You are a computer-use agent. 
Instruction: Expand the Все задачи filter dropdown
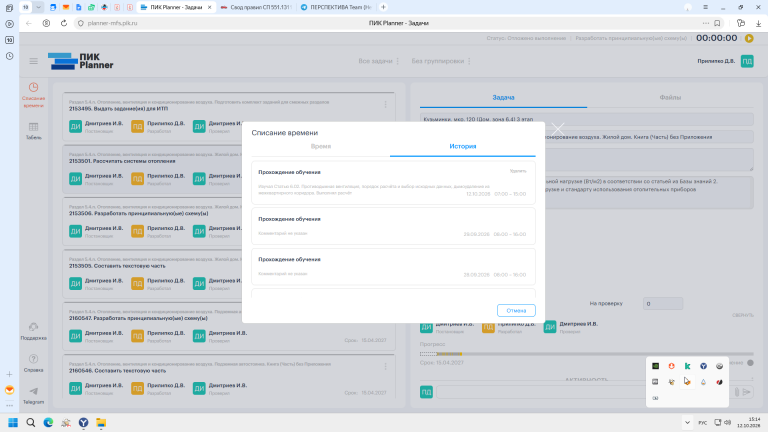point(379,61)
